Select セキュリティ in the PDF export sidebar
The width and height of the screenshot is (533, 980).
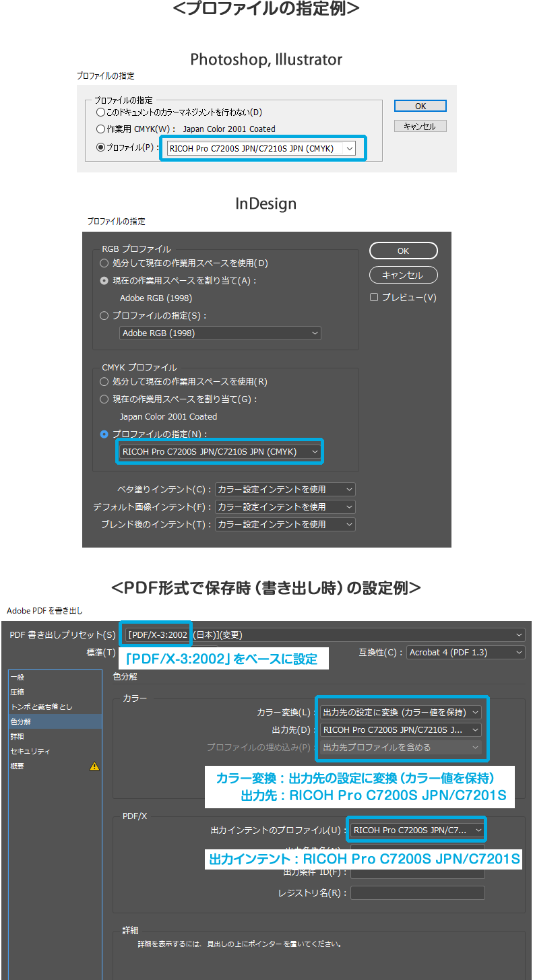[55, 751]
